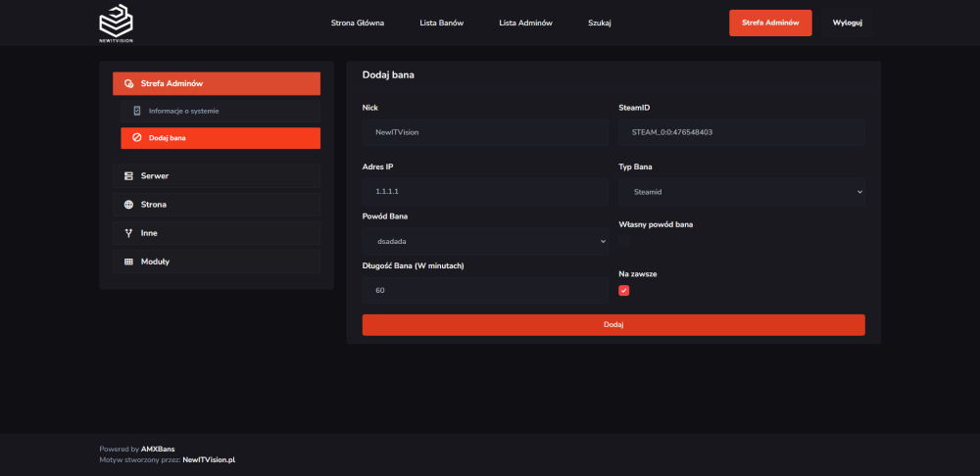This screenshot has height=476, width=980.
Task: Focus the Długość Bana input field
Action: click(485, 291)
